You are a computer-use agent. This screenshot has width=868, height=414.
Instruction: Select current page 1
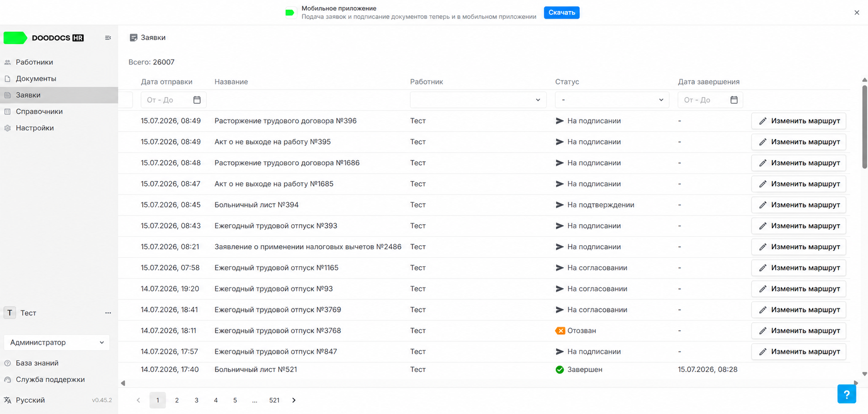(158, 400)
